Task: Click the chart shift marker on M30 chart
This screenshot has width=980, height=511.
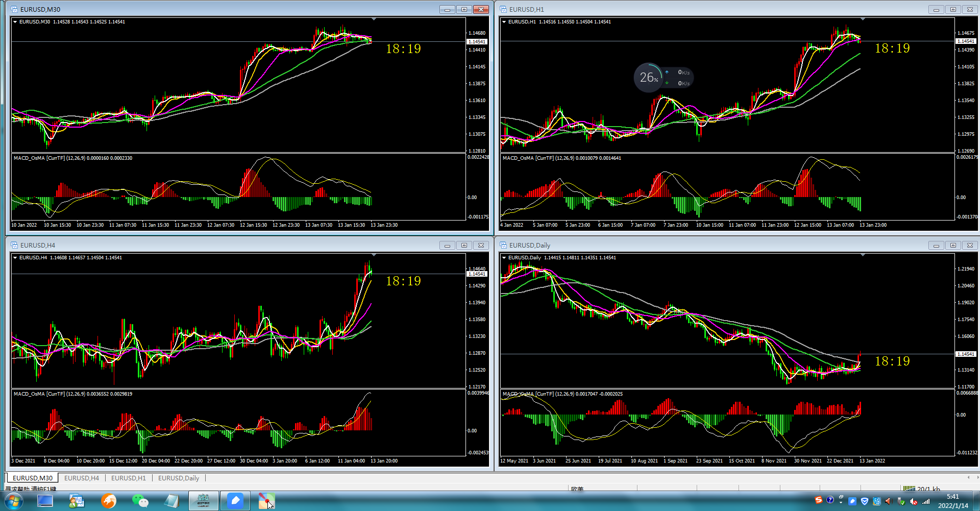Action: point(374,19)
